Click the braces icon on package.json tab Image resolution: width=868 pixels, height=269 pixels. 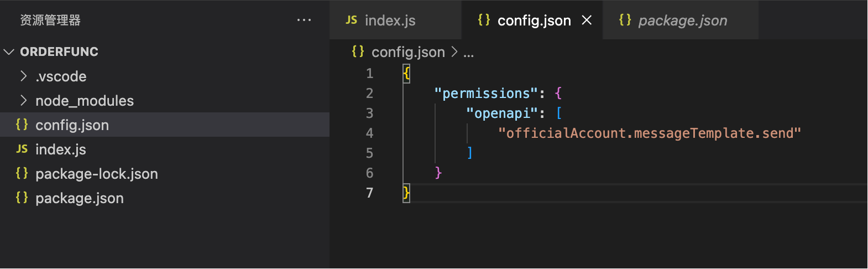pos(625,20)
